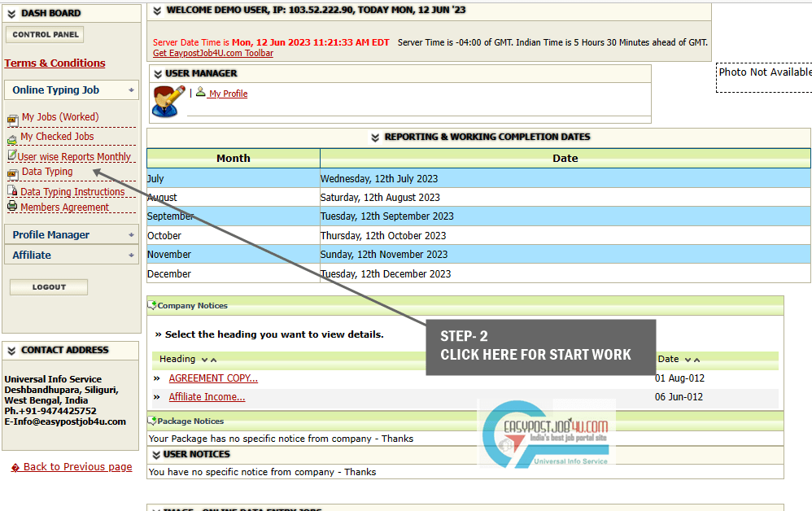This screenshot has width=812, height=511.
Task: Sort Date column ascending arrow
Action: pyautogui.click(x=696, y=360)
